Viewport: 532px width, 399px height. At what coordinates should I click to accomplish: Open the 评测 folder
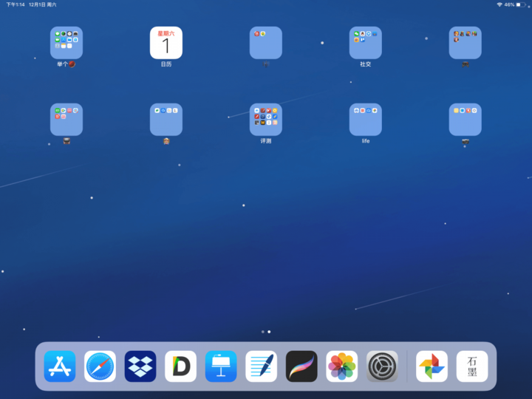(x=266, y=120)
